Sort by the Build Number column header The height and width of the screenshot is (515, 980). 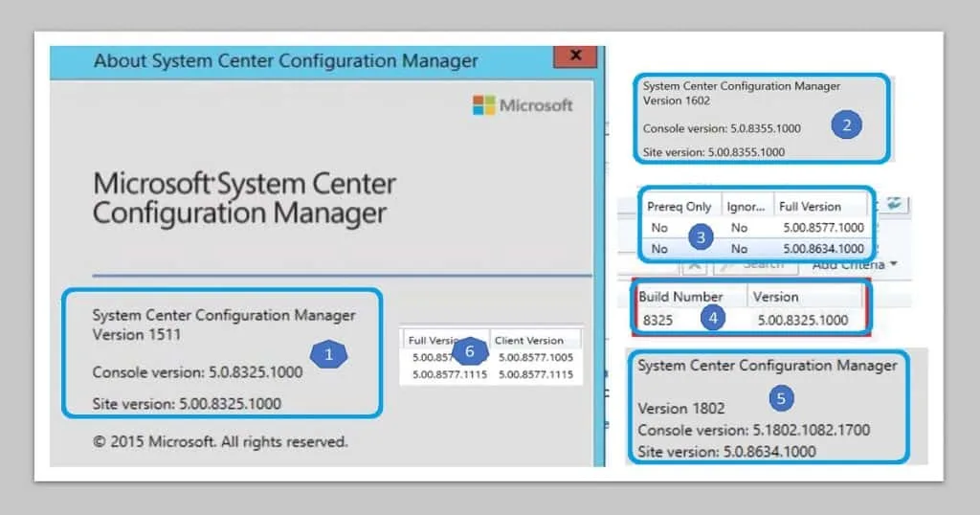680,297
